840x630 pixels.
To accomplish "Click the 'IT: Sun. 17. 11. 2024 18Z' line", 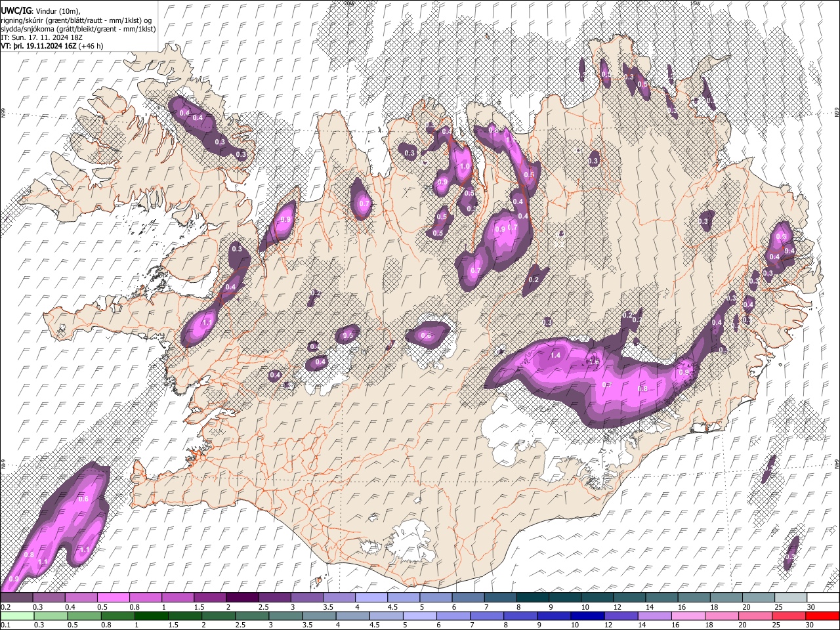I will point(41,37).
